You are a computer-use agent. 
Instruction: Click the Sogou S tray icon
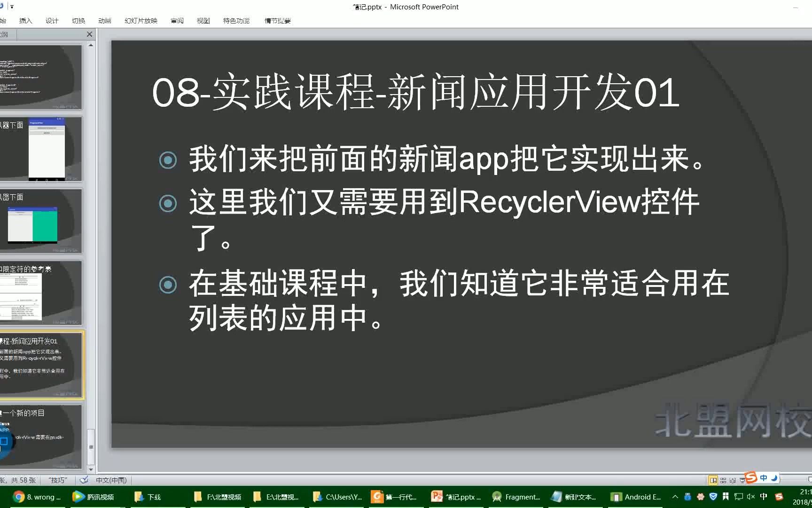[779, 497]
